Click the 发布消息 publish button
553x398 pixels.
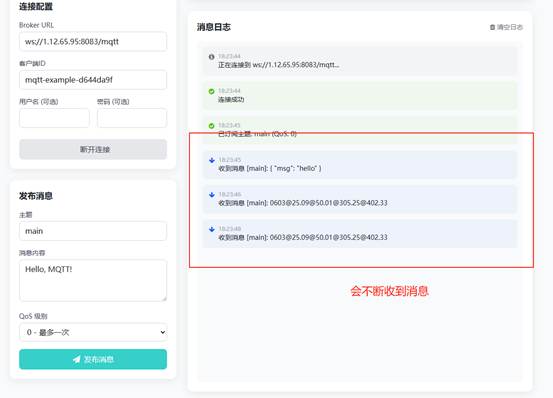(x=93, y=359)
